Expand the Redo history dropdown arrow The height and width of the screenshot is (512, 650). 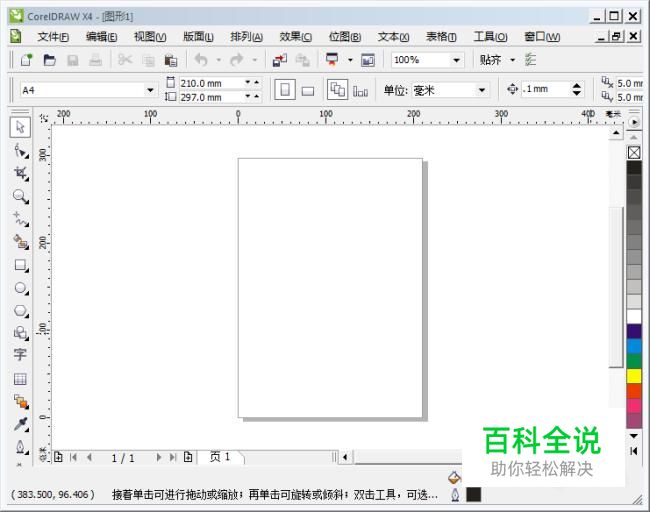click(255, 60)
